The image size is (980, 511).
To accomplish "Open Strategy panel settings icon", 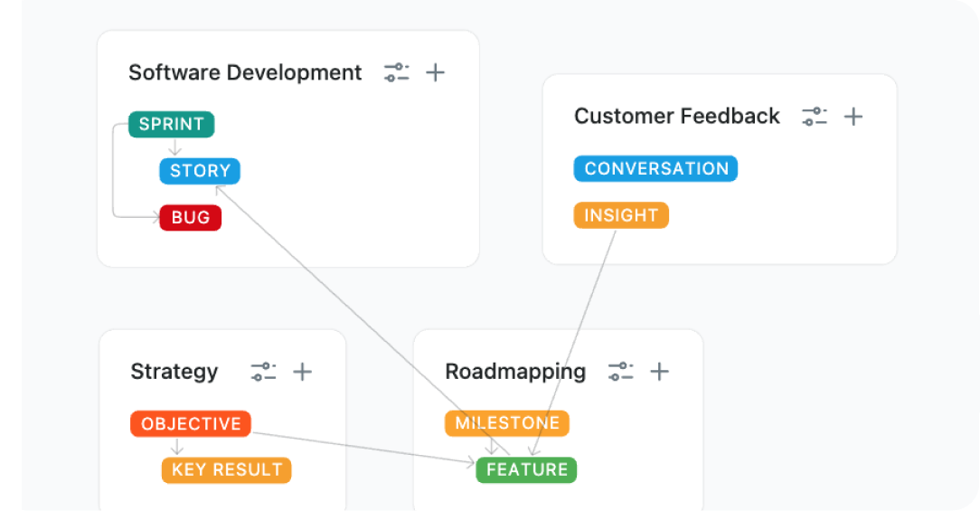I will (x=263, y=372).
